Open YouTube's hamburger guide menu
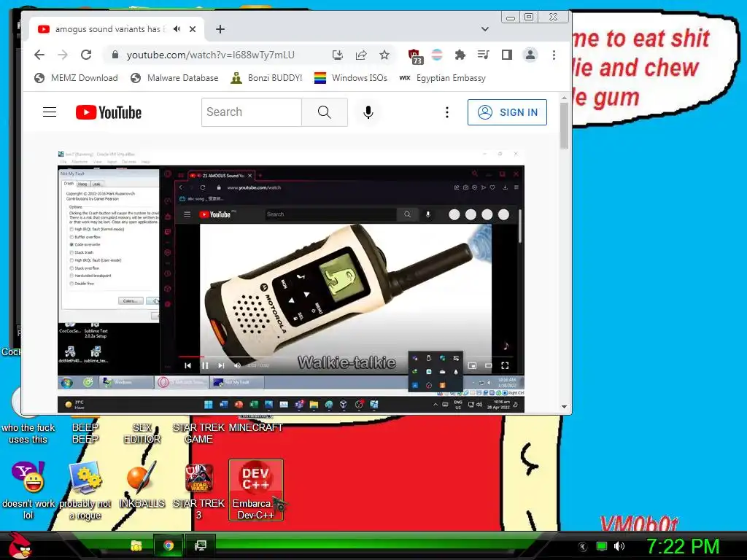Screen dimensions: 747x560 50,112
